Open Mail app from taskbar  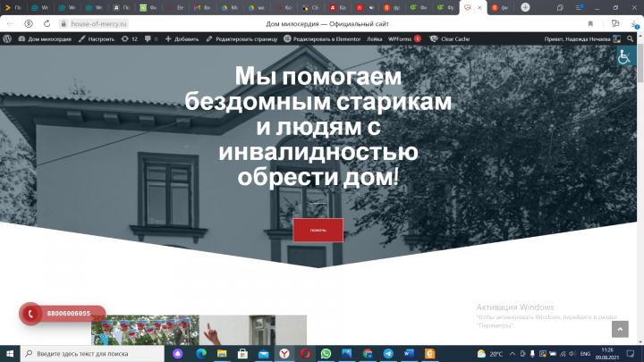(x=264, y=353)
